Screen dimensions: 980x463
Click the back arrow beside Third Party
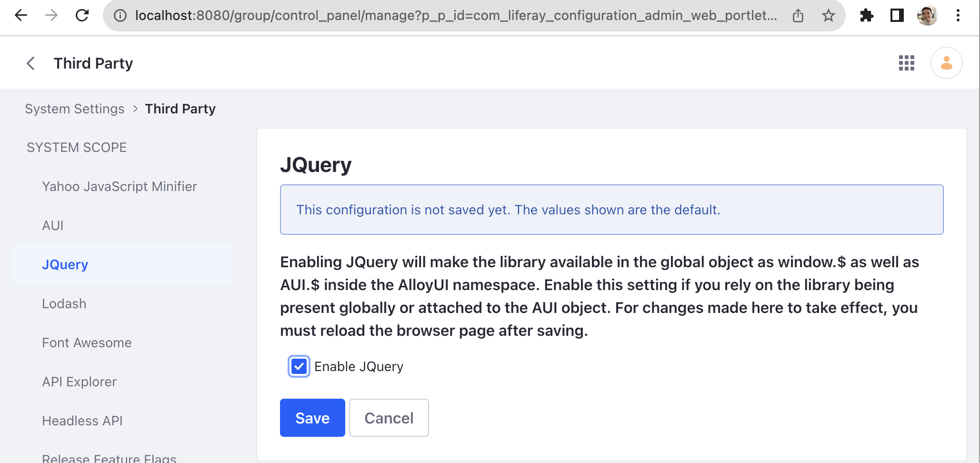pyautogui.click(x=31, y=63)
